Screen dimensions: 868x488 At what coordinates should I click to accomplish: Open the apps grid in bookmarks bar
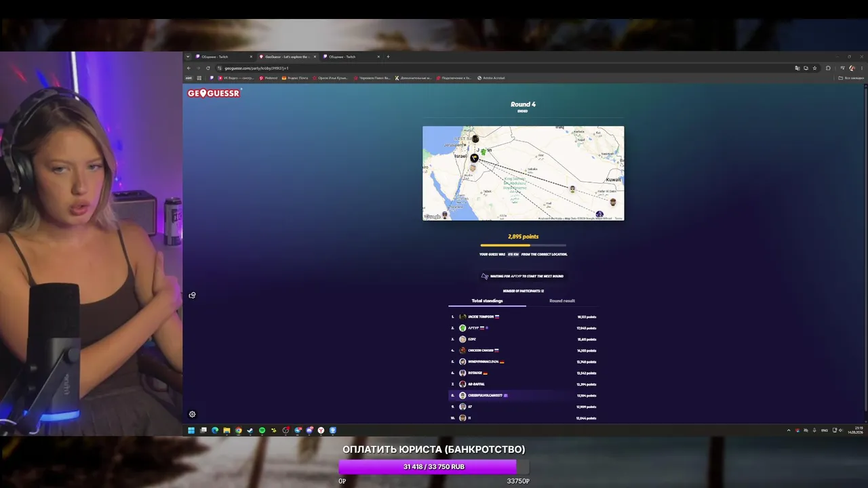click(199, 78)
